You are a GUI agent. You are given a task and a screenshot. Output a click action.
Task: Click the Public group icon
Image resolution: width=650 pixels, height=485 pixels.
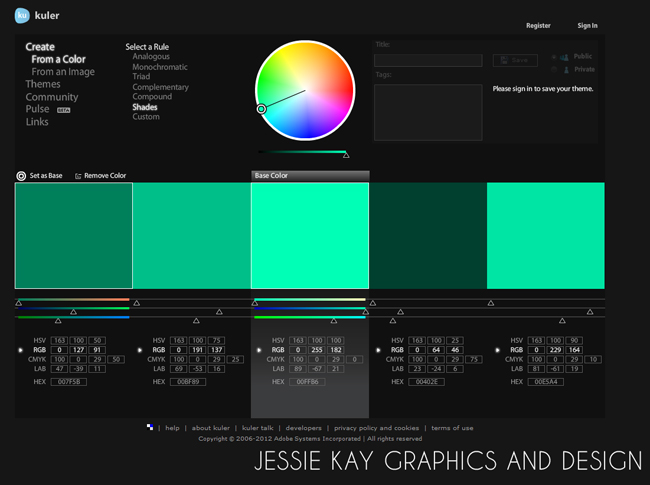tap(564, 57)
